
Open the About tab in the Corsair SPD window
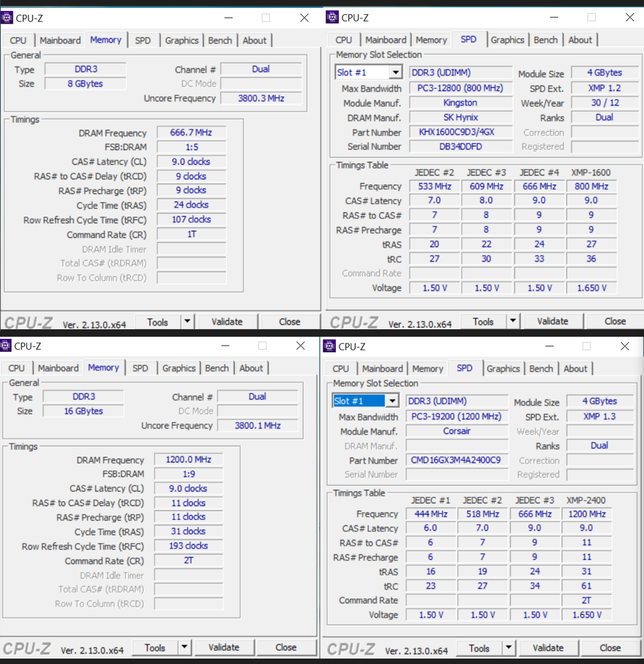(x=576, y=369)
